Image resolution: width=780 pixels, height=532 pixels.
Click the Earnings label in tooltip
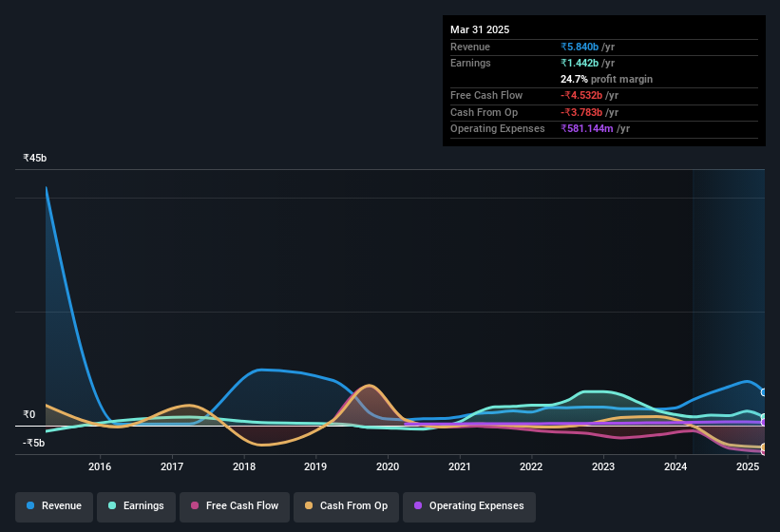(470, 63)
